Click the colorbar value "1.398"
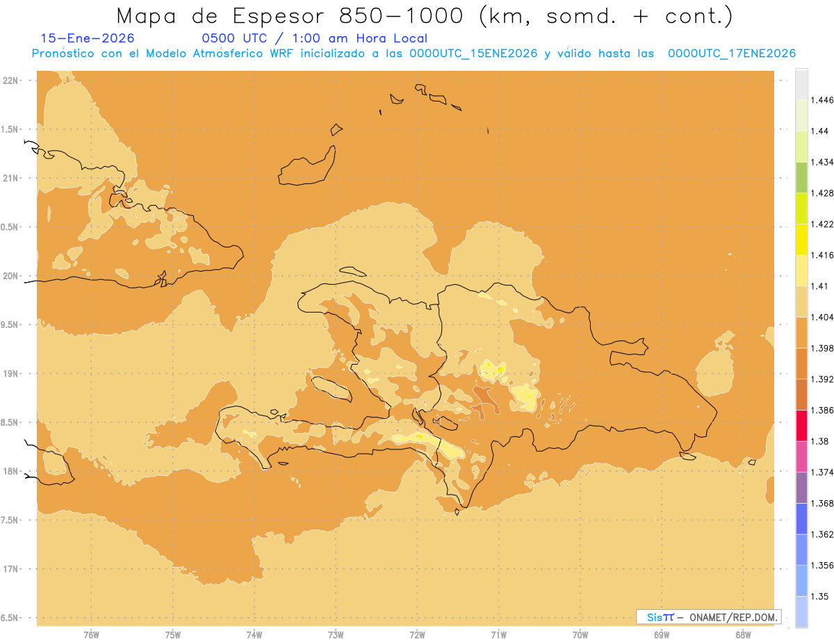The height and width of the screenshot is (644, 834). pyautogui.click(x=821, y=348)
